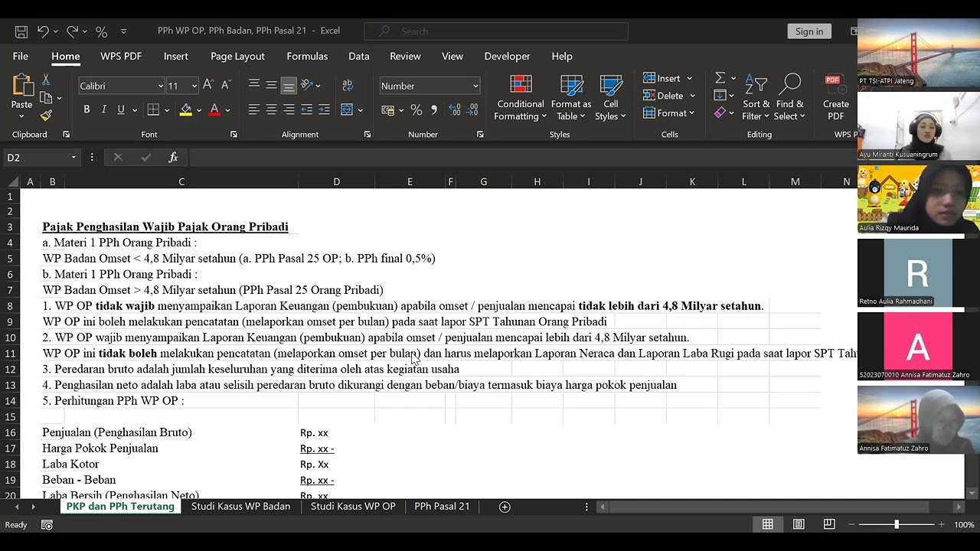This screenshot has height=551, width=980.
Task: Click the zoom slider handle in status bar
Action: click(x=897, y=524)
